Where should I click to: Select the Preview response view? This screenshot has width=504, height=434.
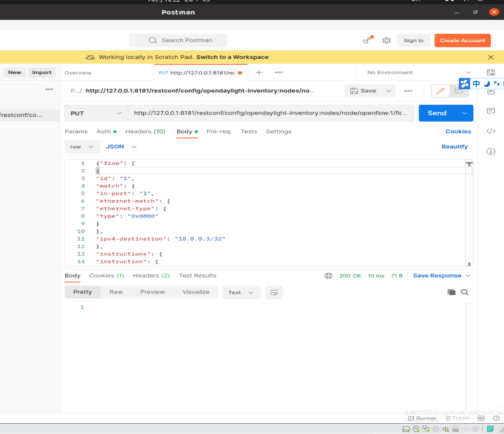[x=152, y=292]
